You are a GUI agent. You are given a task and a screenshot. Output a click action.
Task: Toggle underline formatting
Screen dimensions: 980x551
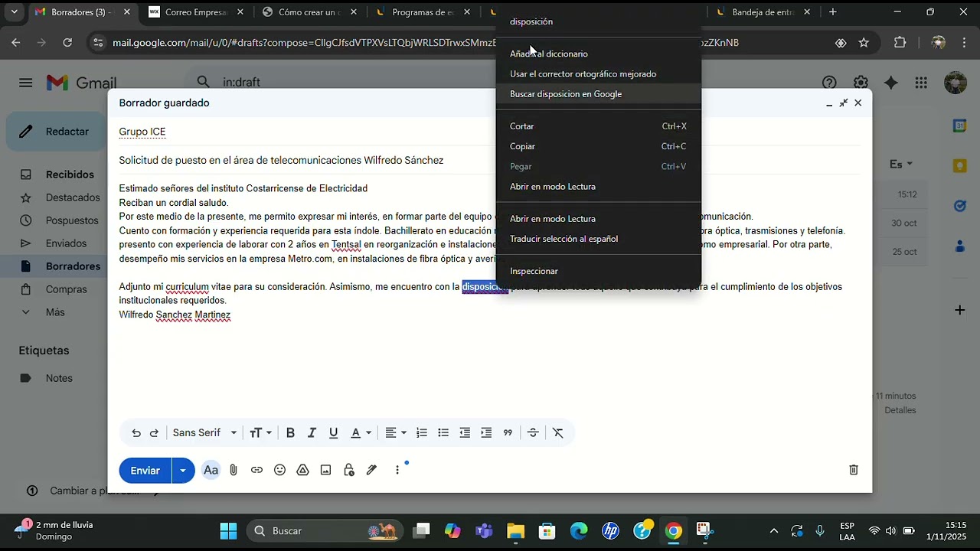point(333,433)
